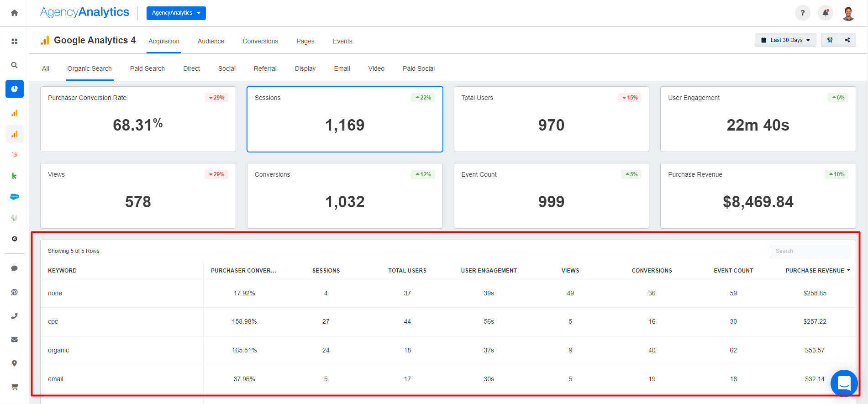Expand the Last 30 Days date range dropdown
Viewport: 868px width, 404px height.
click(x=785, y=40)
